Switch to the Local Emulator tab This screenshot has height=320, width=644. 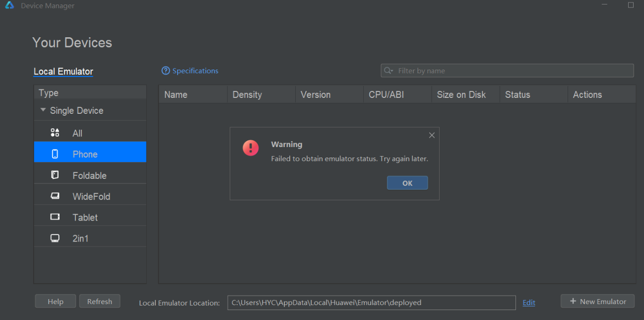point(64,72)
